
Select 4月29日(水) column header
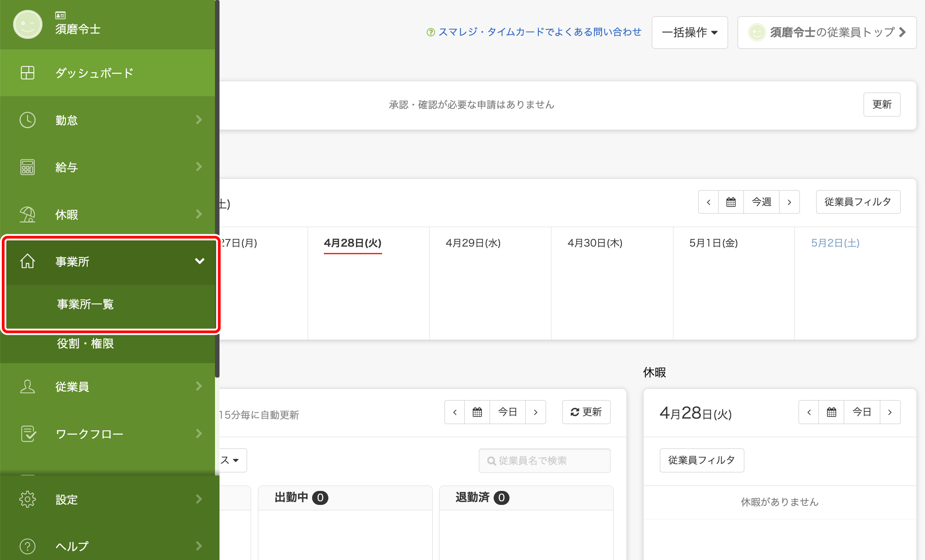pos(473,243)
